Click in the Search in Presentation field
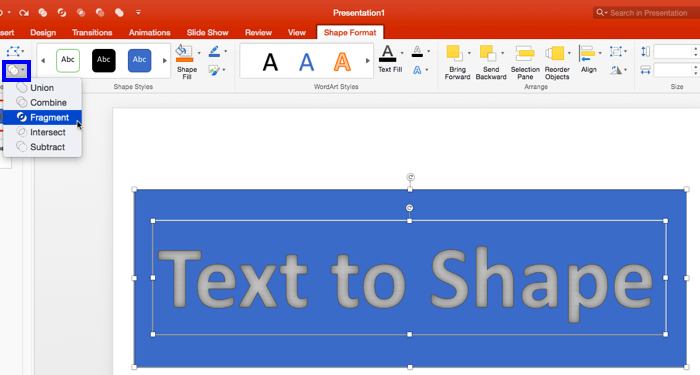The image size is (700, 375). [648, 13]
